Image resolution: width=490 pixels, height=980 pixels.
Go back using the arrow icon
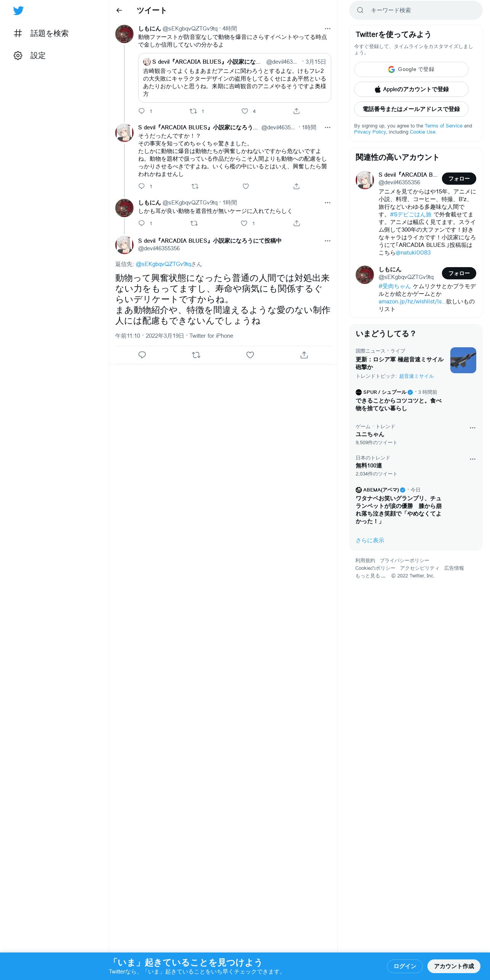[119, 10]
